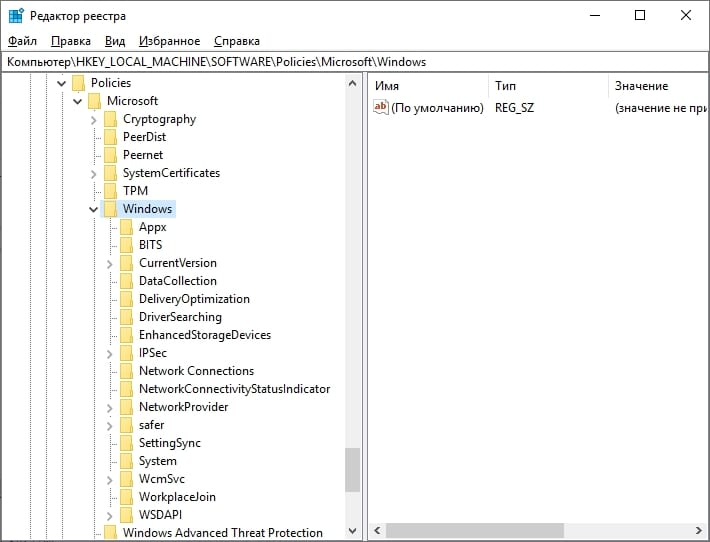
Task: Select the Windows Advanced Threat Protection key
Action: (223, 532)
